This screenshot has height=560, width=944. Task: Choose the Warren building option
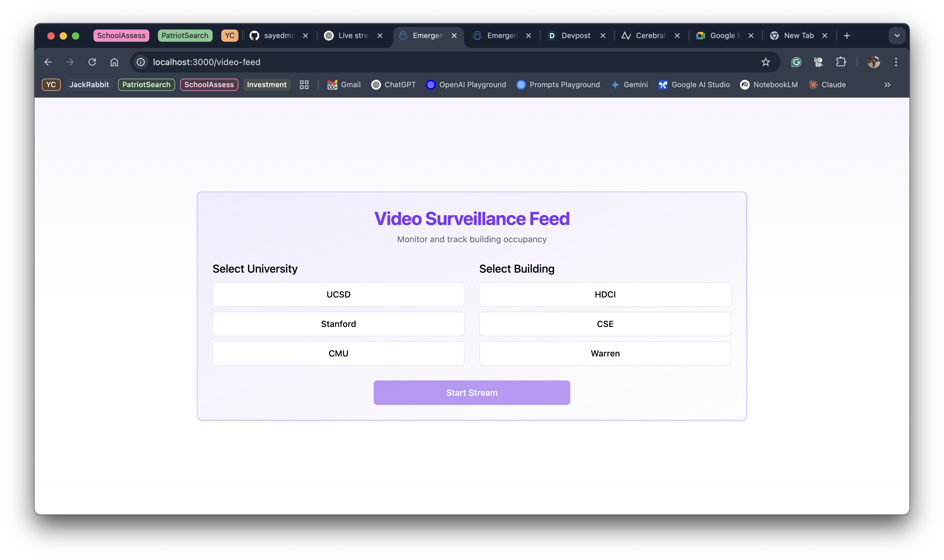pos(605,353)
